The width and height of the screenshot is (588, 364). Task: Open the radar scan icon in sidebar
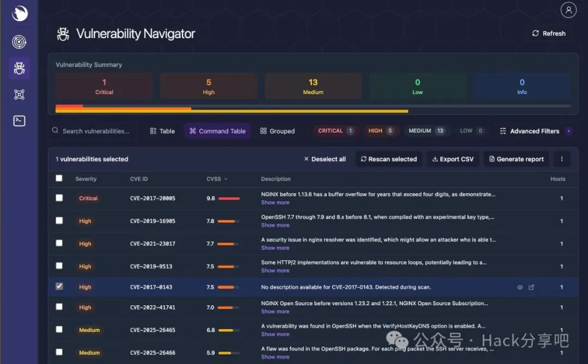[19, 42]
